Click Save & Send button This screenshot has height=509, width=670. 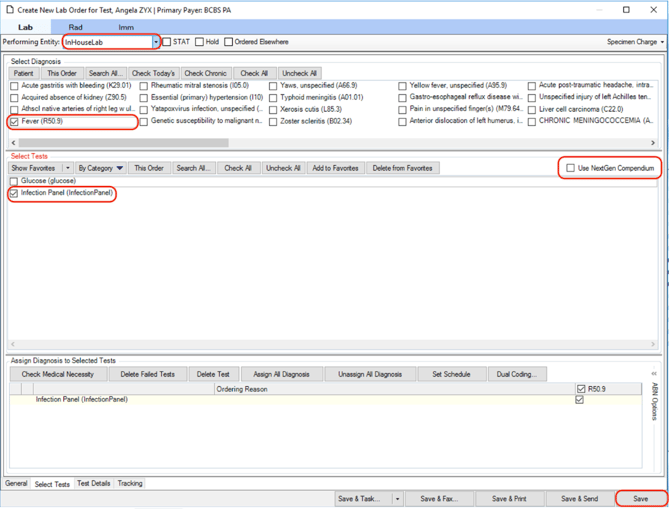[x=580, y=499]
